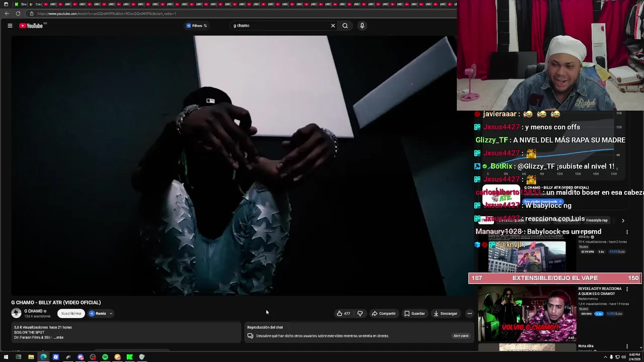Open the shield app icon in the taskbar
This screenshot has width=644, height=362.
pyautogui.click(x=142, y=357)
